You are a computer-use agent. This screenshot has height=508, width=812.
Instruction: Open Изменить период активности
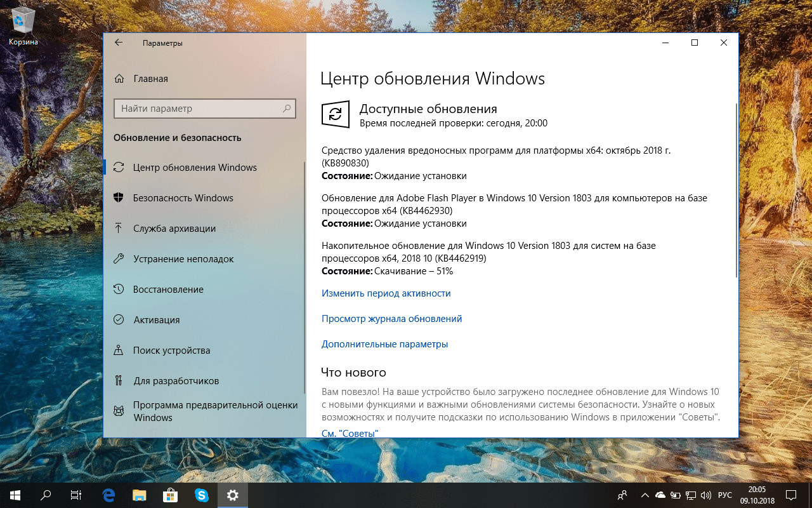pyautogui.click(x=387, y=293)
